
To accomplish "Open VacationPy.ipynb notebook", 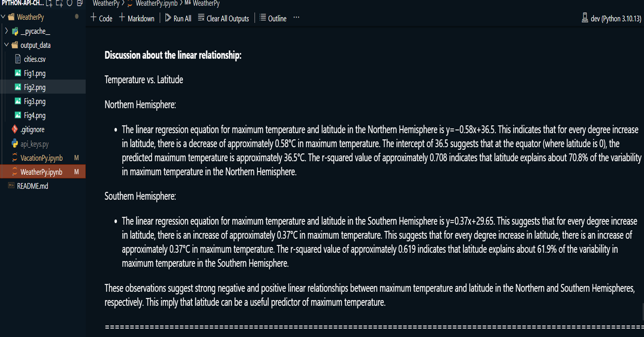I will point(41,158).
